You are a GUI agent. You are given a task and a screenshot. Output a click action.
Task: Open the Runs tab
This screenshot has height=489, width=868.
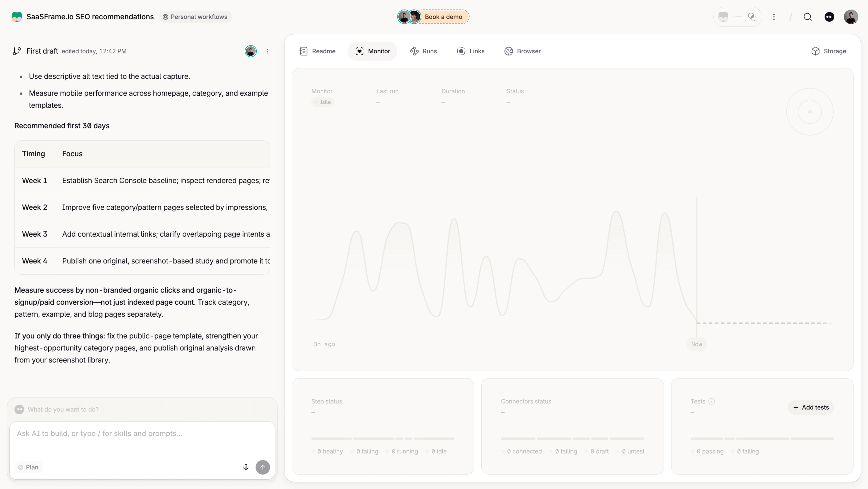[x=424, y=51]
